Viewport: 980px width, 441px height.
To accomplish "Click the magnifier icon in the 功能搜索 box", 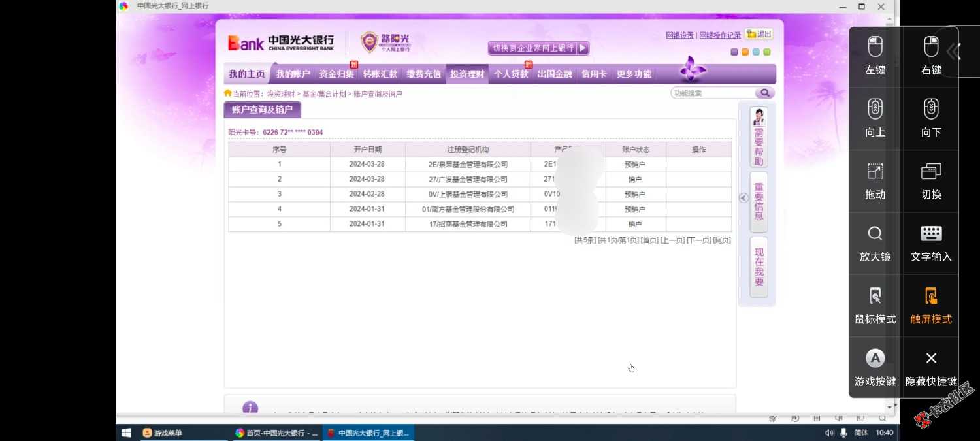I will (x=764, y=93).
